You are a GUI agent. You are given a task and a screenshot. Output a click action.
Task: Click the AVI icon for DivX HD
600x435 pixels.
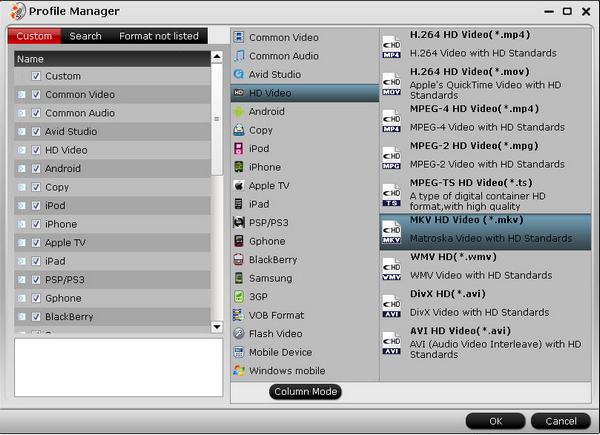pos(391,306)
